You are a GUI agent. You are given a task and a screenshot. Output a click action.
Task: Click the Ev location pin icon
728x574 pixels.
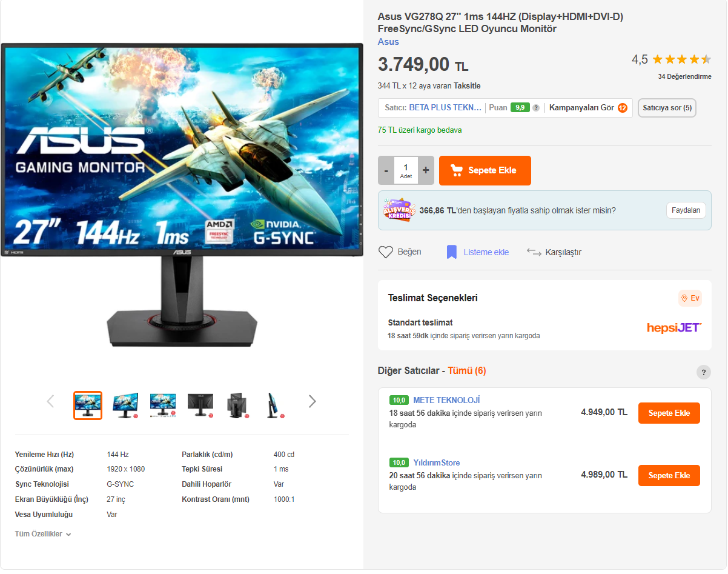tap(684, 298)
